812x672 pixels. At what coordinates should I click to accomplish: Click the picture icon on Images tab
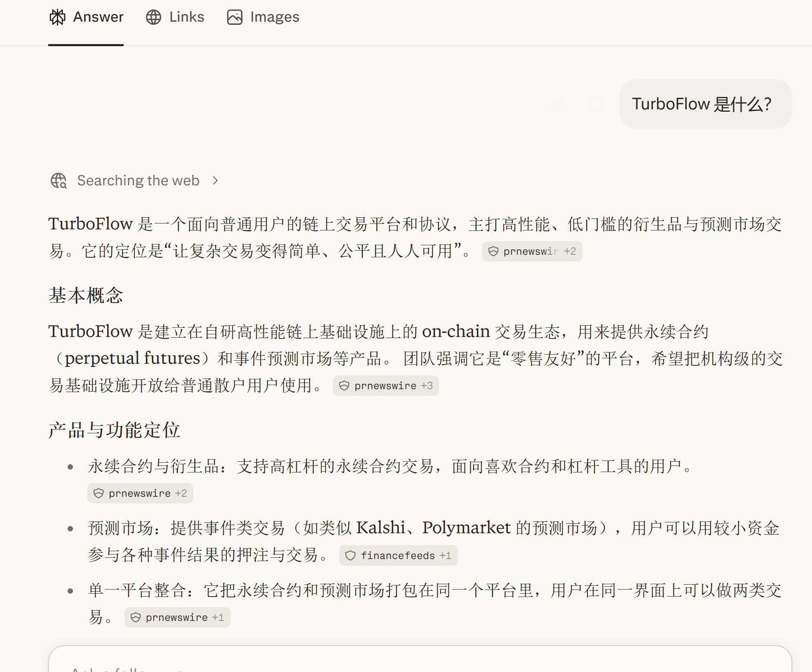point(235,17)
